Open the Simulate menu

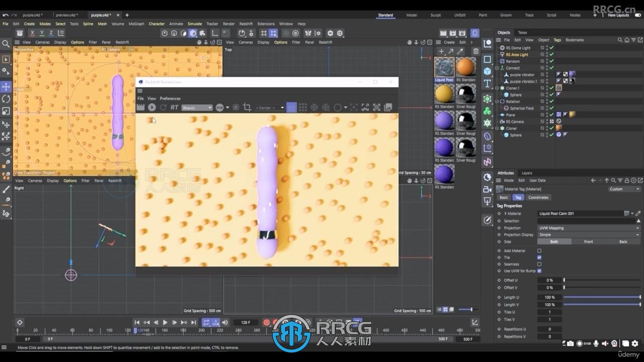click(x=195, y=24)
